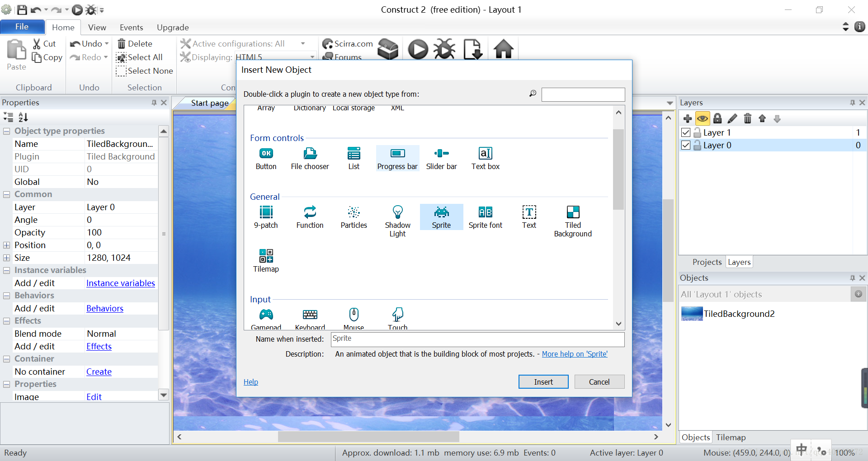Select the 9-patch object
868x461 pixels.
(x=266, y=217)
